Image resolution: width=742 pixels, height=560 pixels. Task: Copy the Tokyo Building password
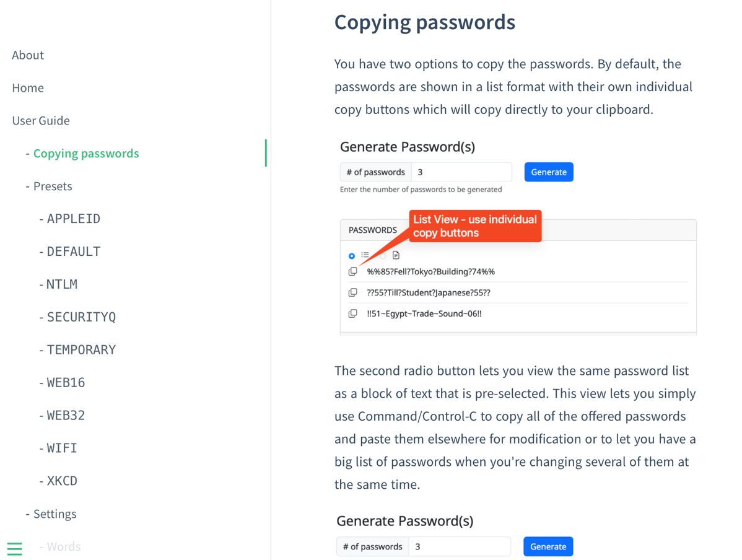tap(353, 271)
